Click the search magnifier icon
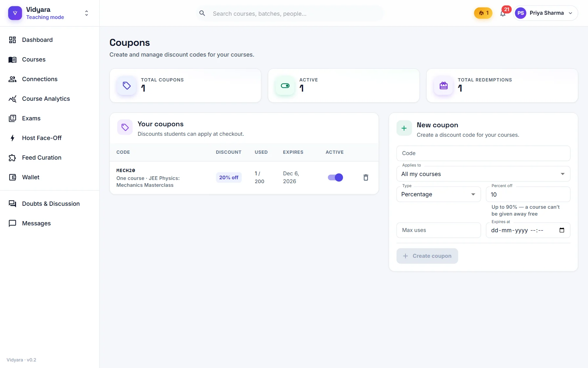Viewport: 588px width, 368px height. [202, 13]
